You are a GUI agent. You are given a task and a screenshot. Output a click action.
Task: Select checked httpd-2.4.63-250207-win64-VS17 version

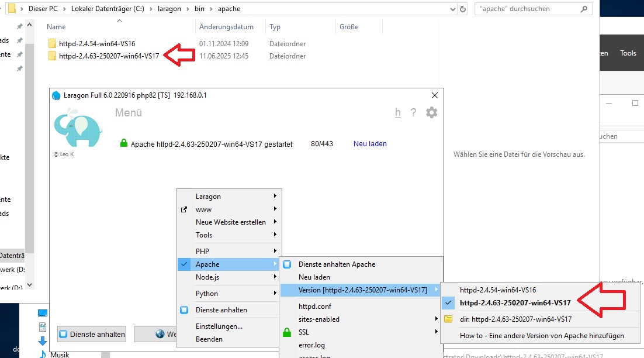(x=515, y=303)
